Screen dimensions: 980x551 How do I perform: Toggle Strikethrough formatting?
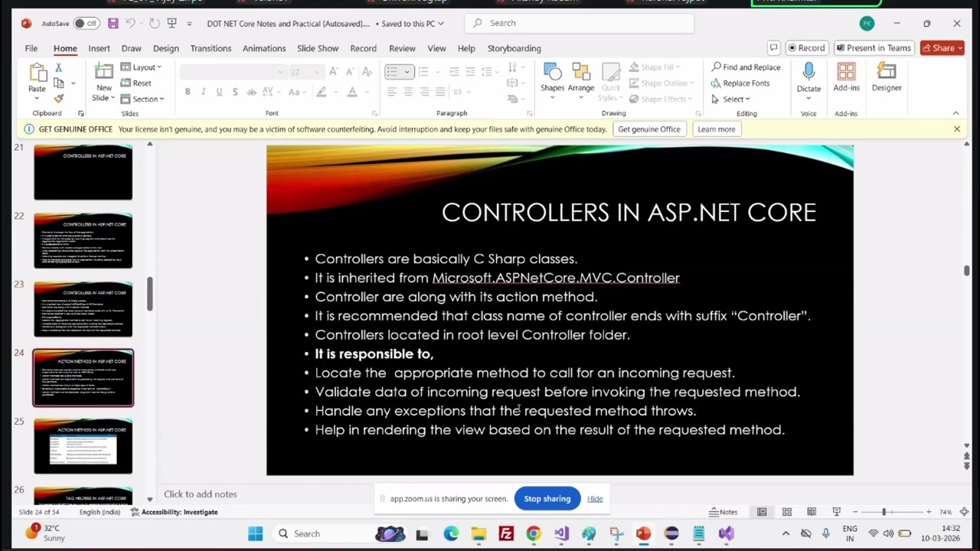tap(251, 92)
